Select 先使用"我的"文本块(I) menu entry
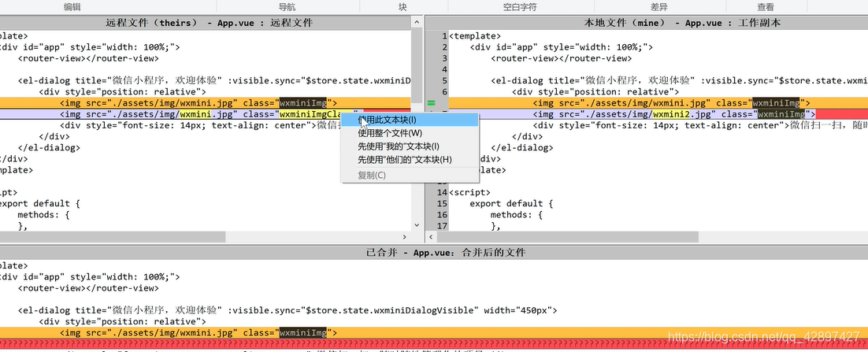 (410, 146)
